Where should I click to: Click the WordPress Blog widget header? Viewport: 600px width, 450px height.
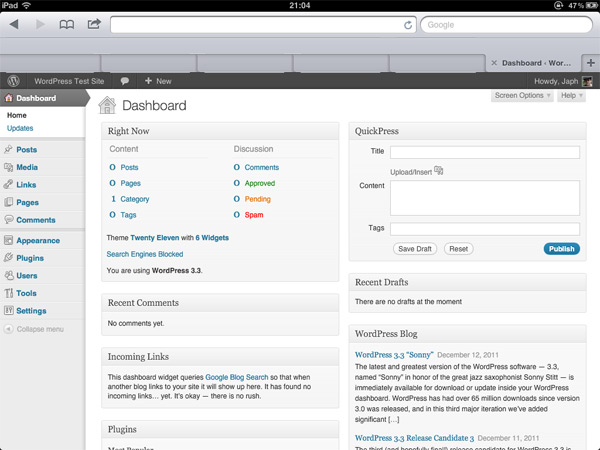(x=467, y=334)
